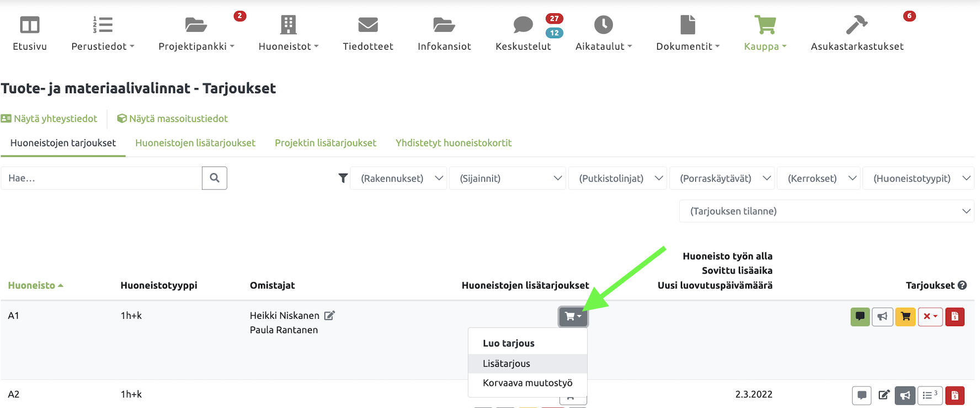This screenshot has width=980, height=408.
Task: Open the red X dropdown in row A1
Action: click(930, 316)
